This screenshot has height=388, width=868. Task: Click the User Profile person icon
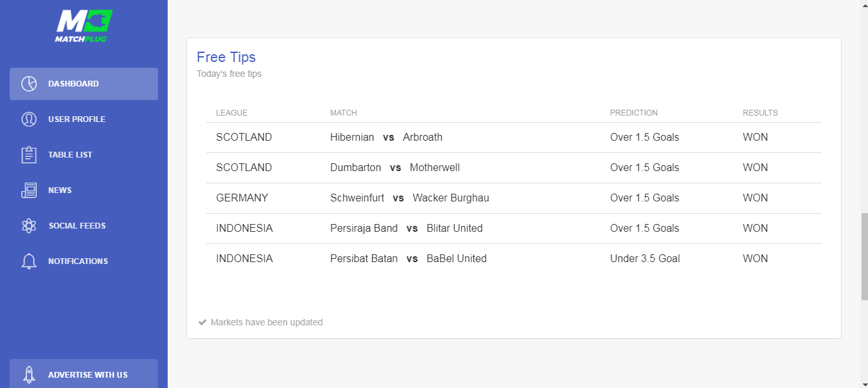coord(28,119)
